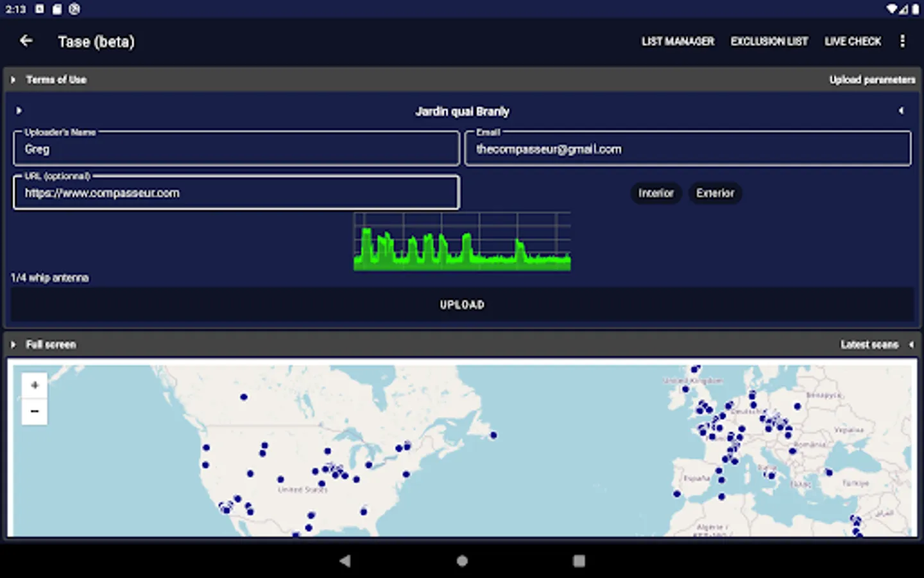Click the green spectrum scan graph
This screenshot has height=578, width=924.
462,242
